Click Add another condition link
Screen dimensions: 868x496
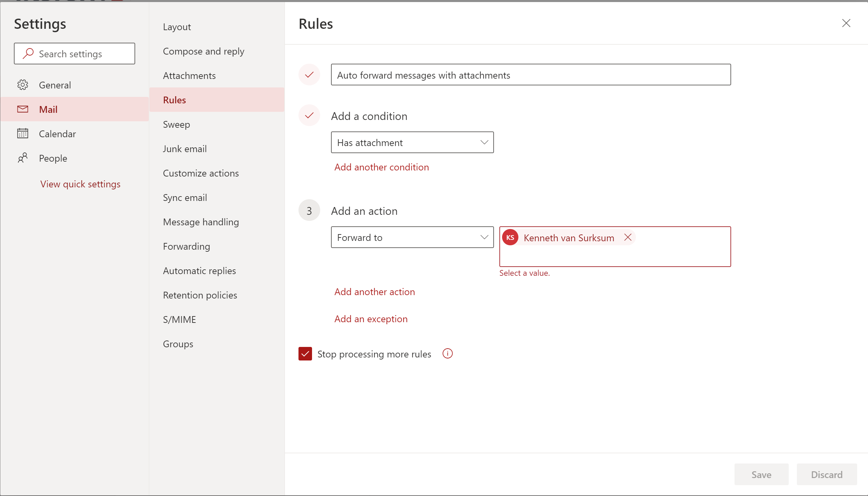tap(381, 167)
